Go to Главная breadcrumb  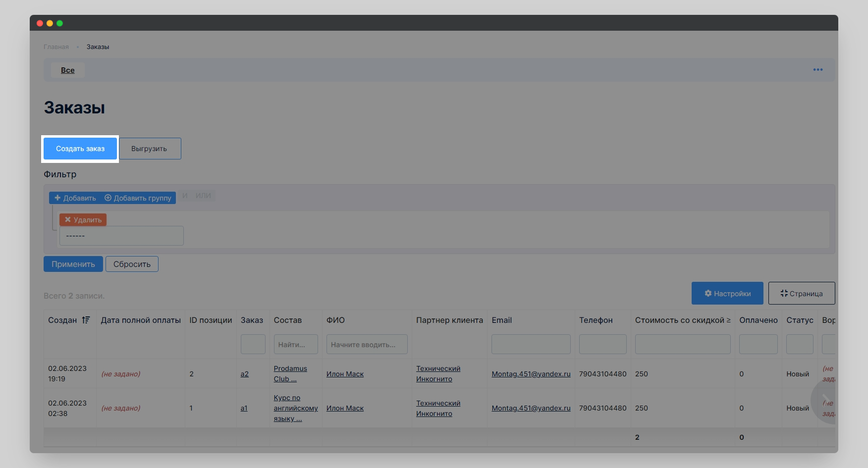coord(56,47)
